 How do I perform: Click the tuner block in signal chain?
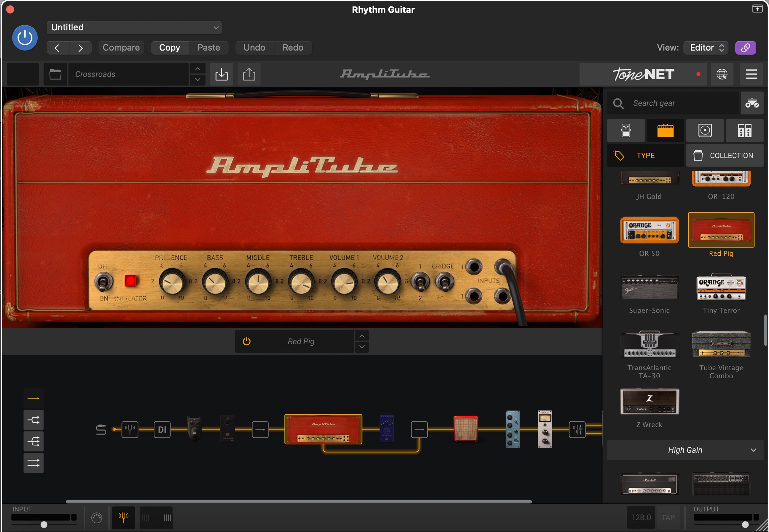[130, 430]
